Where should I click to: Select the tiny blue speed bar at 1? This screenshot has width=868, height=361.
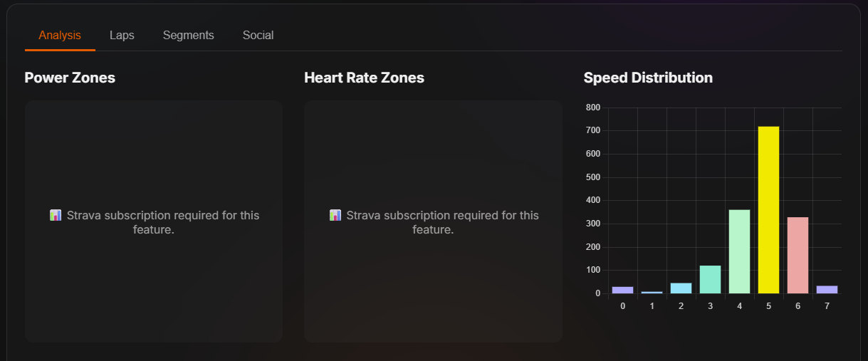pyautogui.click(x=652, y=293)
